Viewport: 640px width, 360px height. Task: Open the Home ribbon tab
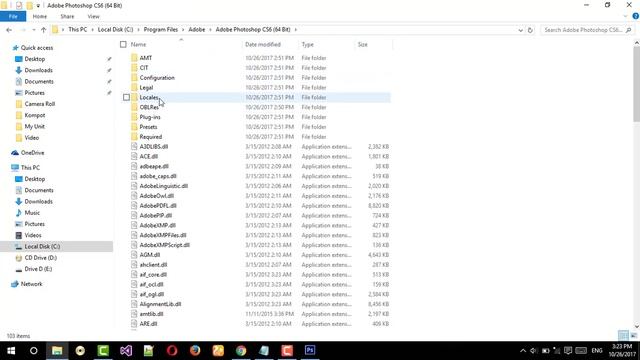point(40,16)
